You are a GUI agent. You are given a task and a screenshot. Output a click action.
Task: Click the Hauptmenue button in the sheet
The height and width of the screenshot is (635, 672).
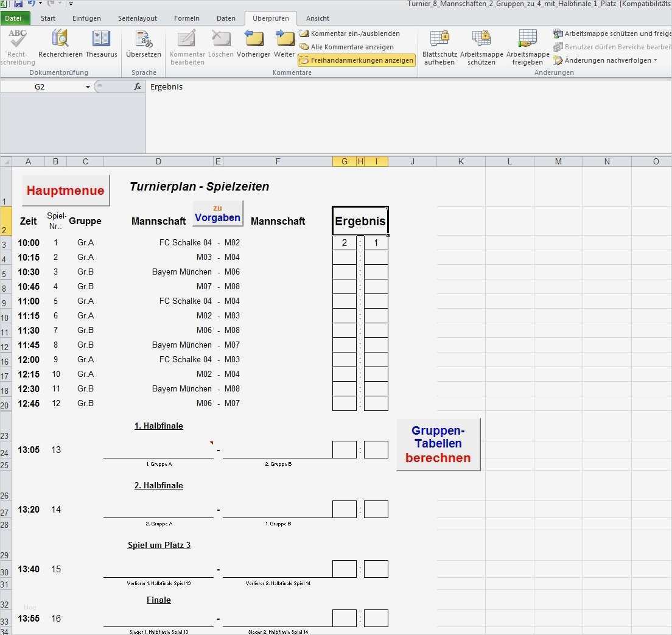[65, 190]
